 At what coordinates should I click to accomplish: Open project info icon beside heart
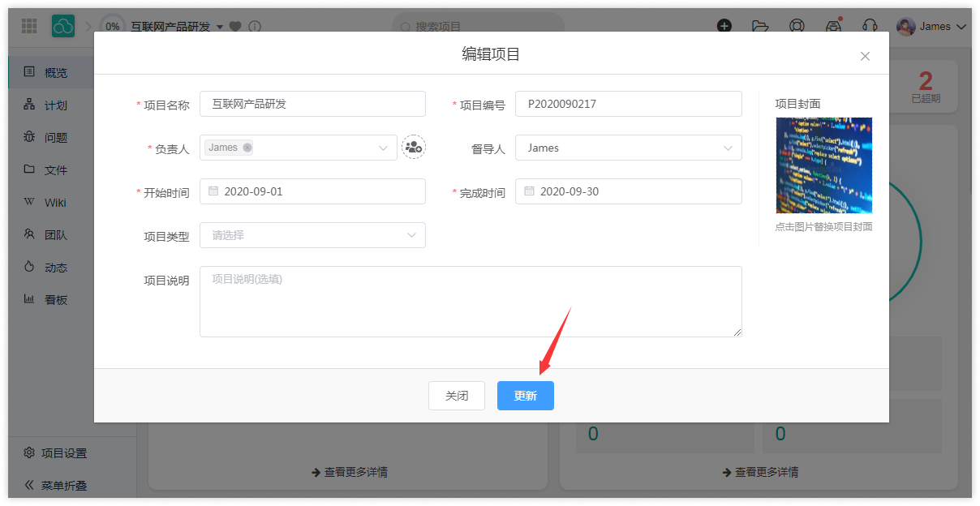(x=255, y=27)
